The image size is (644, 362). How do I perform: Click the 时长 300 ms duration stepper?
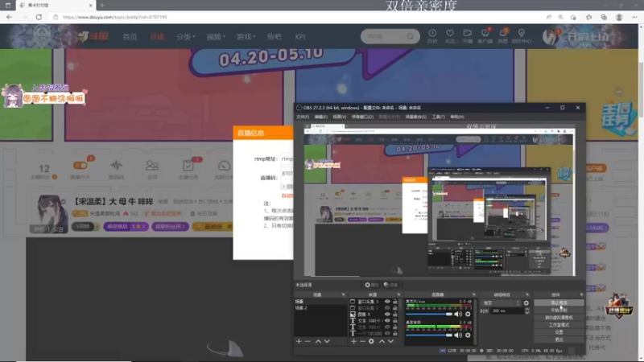(527, 311)
